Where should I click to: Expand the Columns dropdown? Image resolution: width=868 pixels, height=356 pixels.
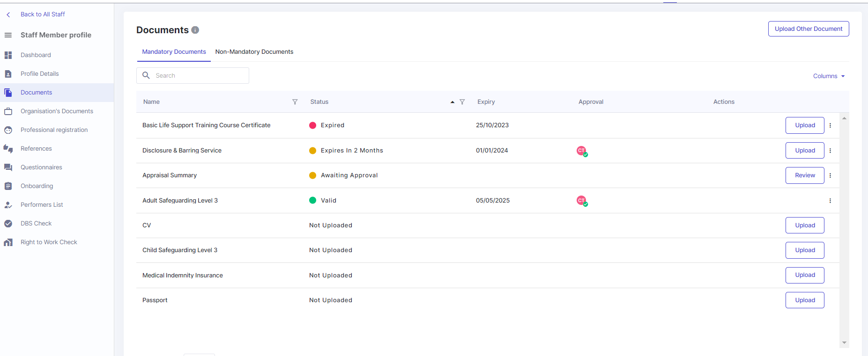point(828,76)
